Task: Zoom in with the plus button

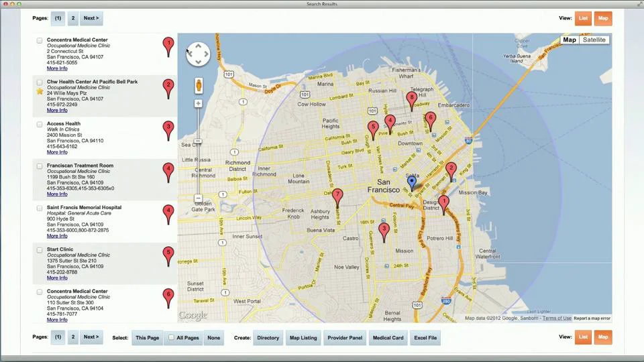Action: [198, 103]
